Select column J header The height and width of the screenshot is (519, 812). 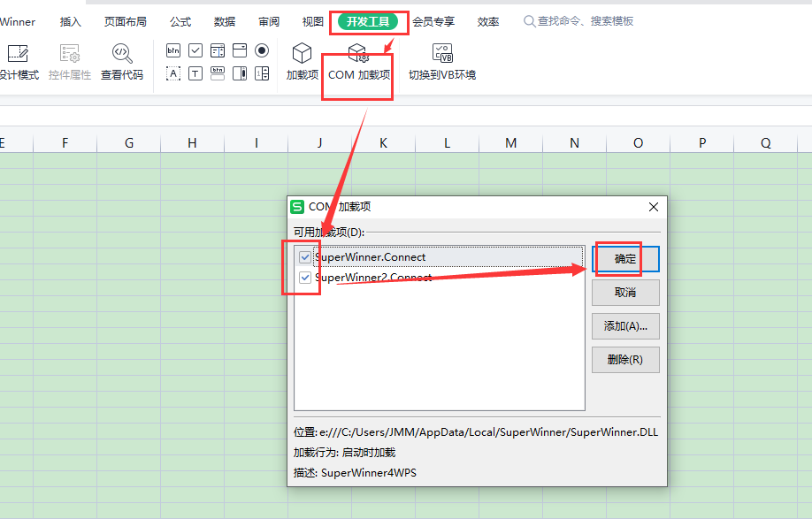pyautogui.click(x=319, y=143)
